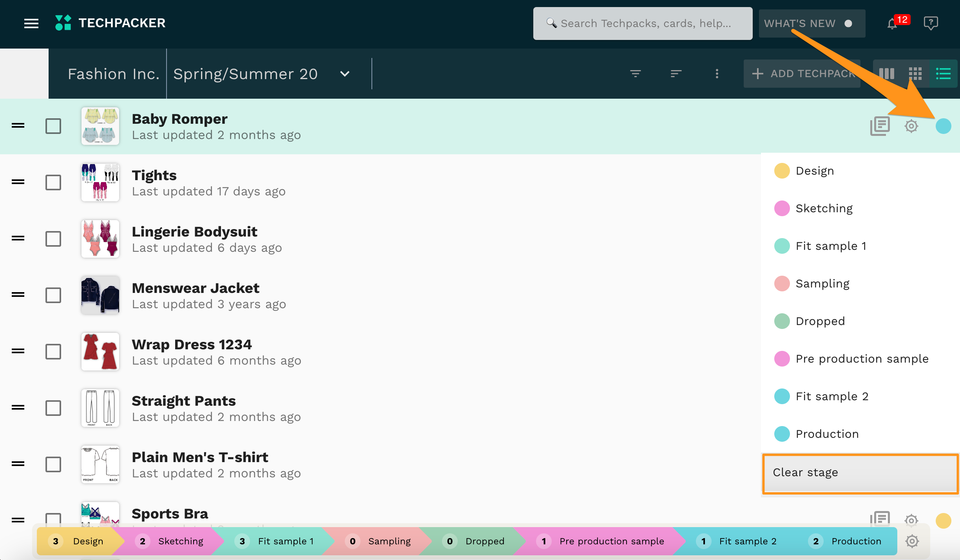Choose Fit sample 1 stage option
Screen dimensions: 960x560
tap(831, 246)
